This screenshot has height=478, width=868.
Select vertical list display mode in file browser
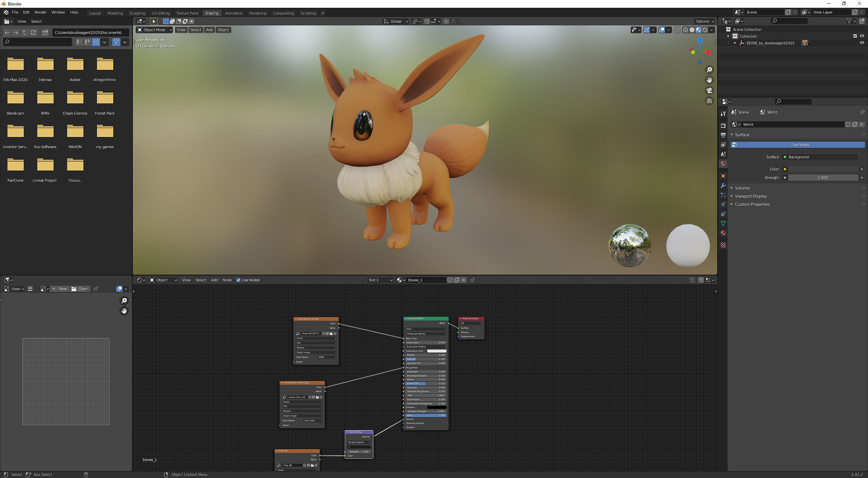point(79,42)
